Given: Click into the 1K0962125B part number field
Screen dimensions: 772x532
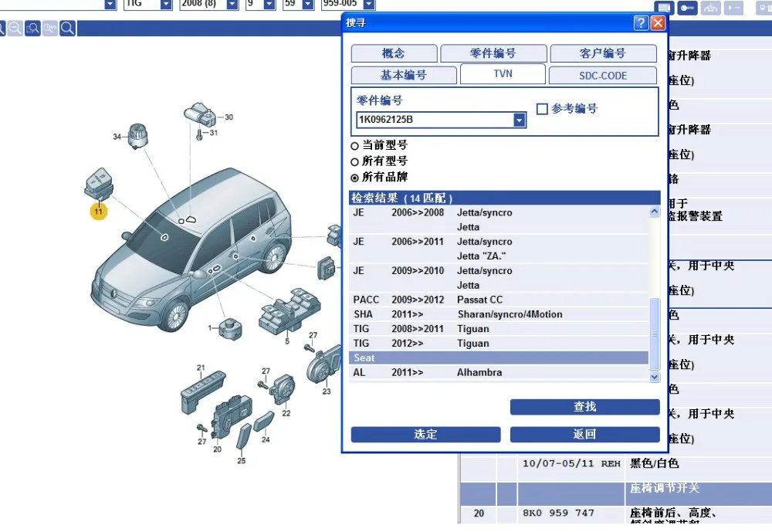Looking at the screenshot, I should [x=435, y=120].
